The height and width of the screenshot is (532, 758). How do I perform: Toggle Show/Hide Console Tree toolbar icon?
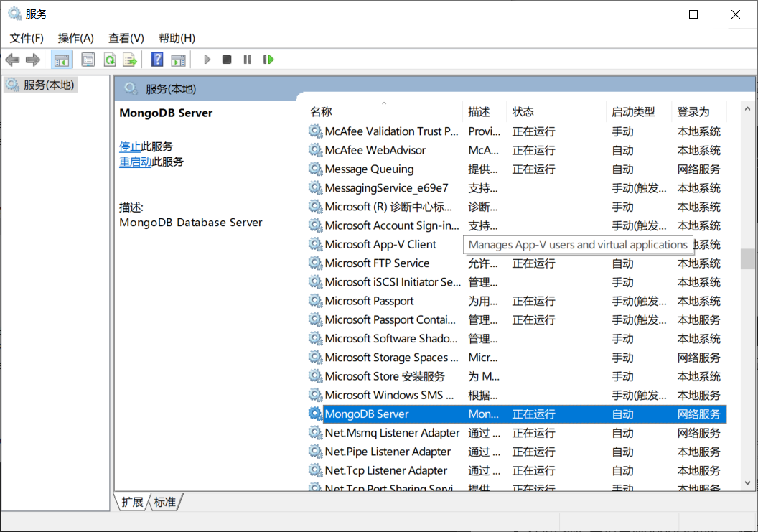(62, 60)
